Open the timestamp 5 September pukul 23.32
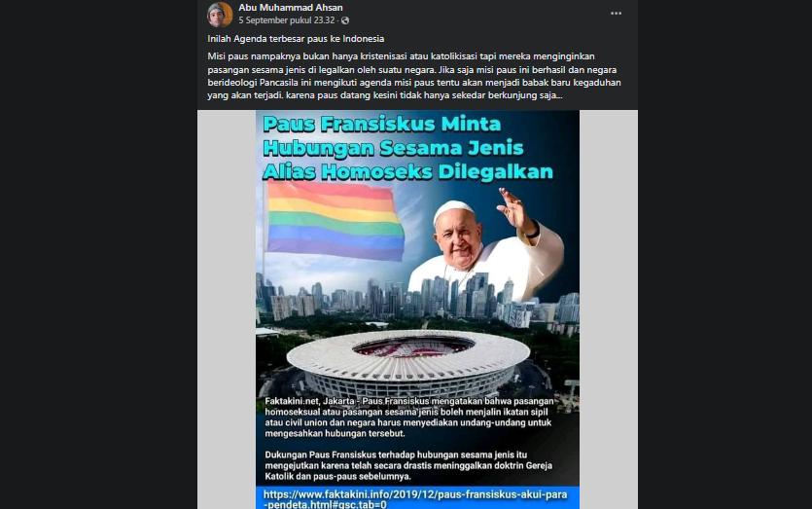 click(286, 20)
